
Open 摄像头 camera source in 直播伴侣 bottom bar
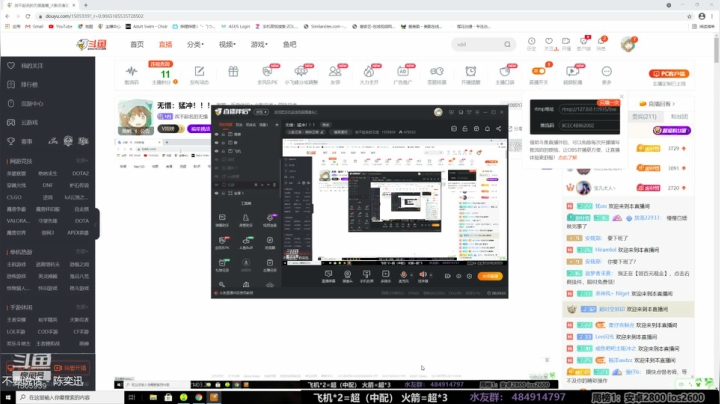pyautogui.click(x=348, y=274)
